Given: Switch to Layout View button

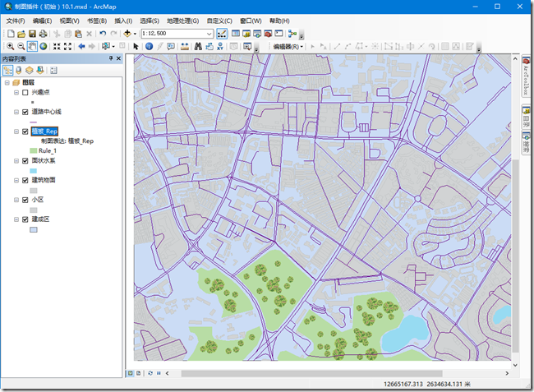Looking at the screenshot, I should click(139, 373).
